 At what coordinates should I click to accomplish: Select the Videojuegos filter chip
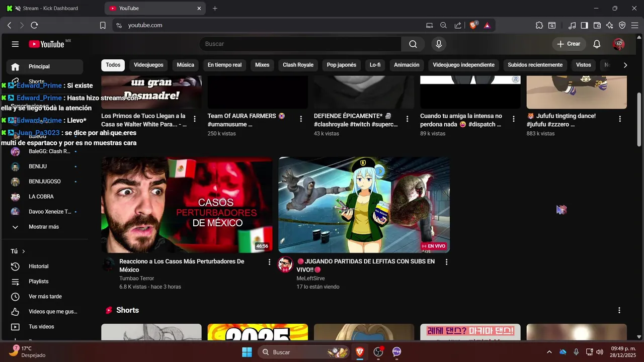(x=148, y=65)
